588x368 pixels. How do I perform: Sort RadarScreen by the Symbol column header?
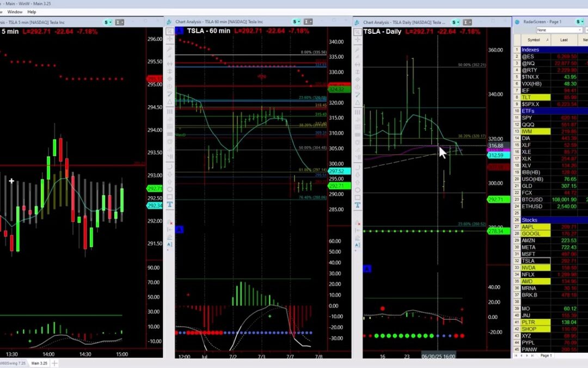click(536, 40)
